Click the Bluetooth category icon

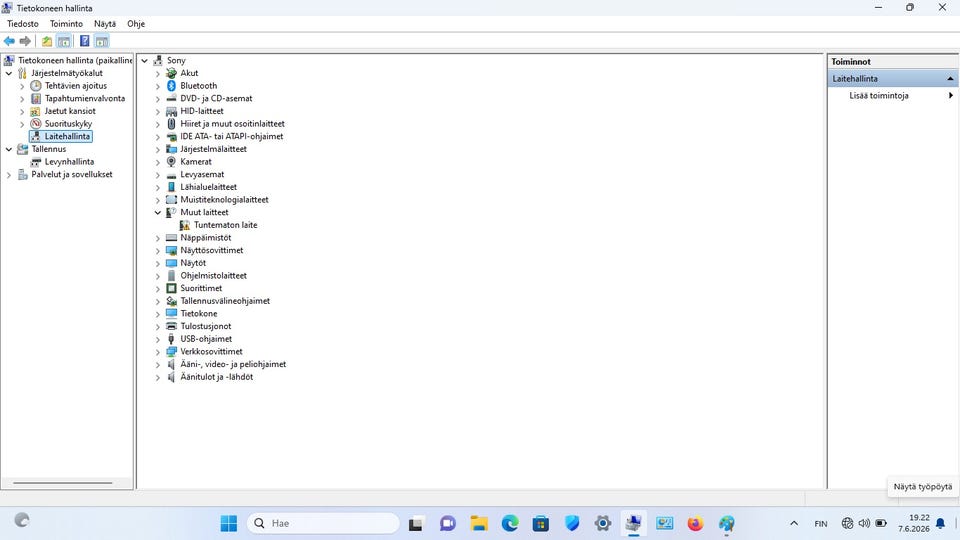pos(171,86)
